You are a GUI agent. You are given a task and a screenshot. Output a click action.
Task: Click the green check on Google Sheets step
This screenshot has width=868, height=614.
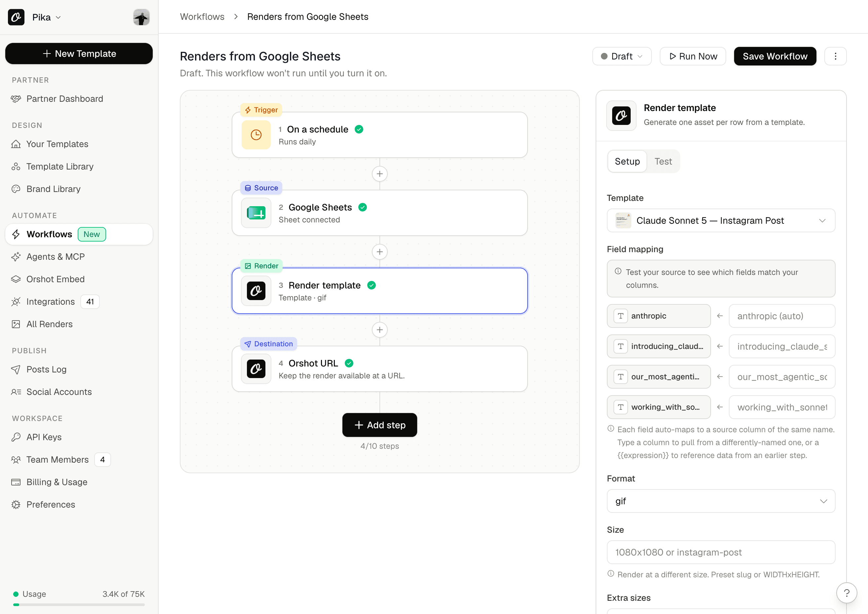(x=363, y=207)
